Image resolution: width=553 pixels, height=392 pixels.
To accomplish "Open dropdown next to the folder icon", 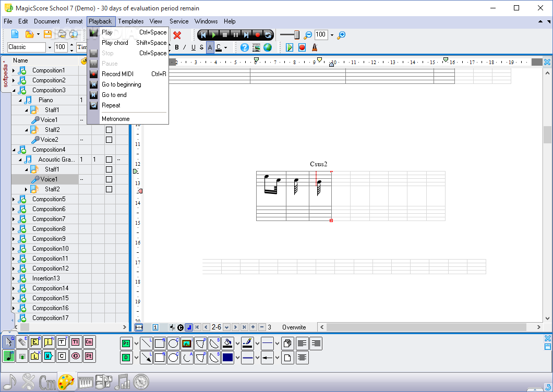I will click(x=38, y=34).
